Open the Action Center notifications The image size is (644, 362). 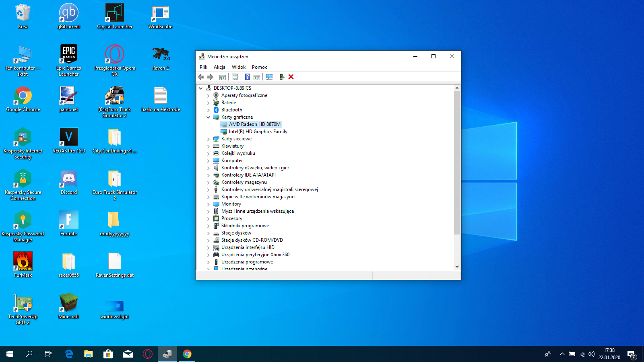[632, 354]
